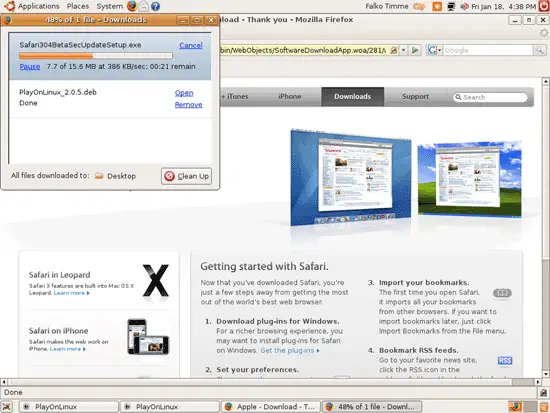Click the network monitor tray icon
The height and width of the screenshot is (413, 550).
(451, 6)
